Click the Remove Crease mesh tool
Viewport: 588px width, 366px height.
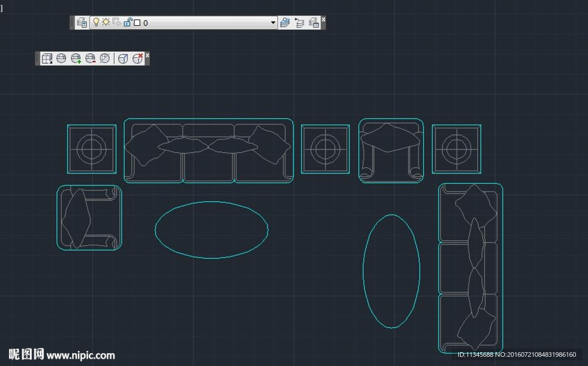pos(138,58)
